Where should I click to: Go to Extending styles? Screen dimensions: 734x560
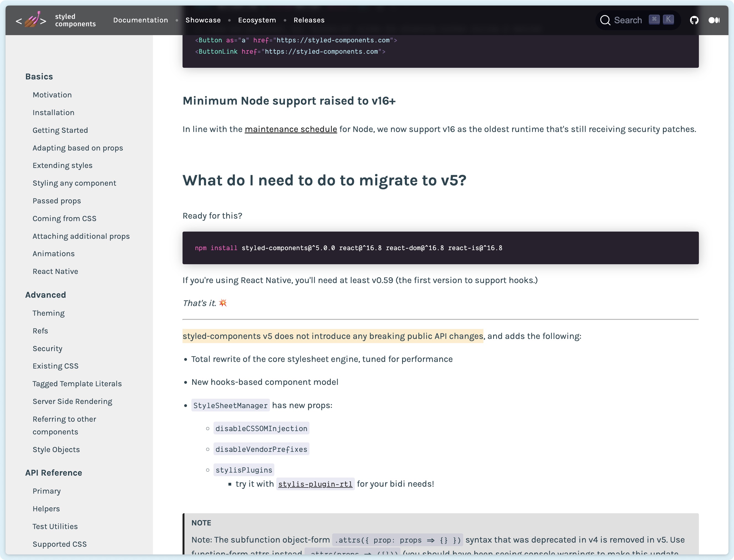pyautogui.click(x=62, y=166)
